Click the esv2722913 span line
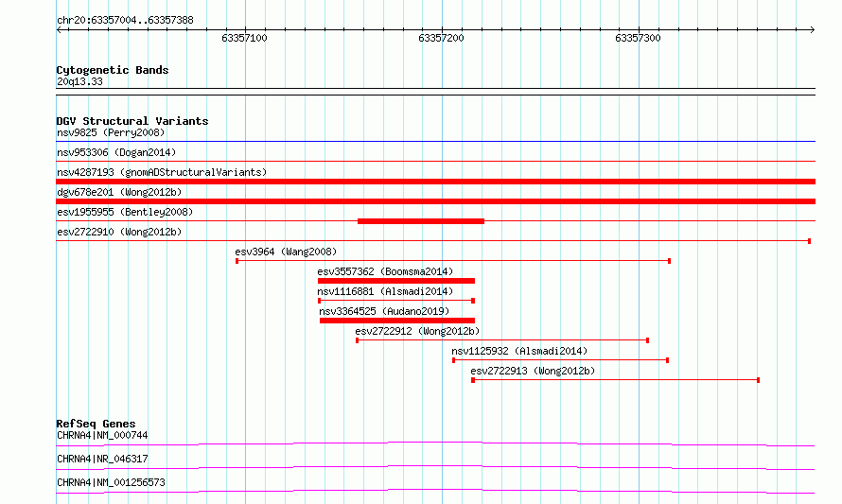Viewport: 842px width, 504px height. (x=615, y=380)
